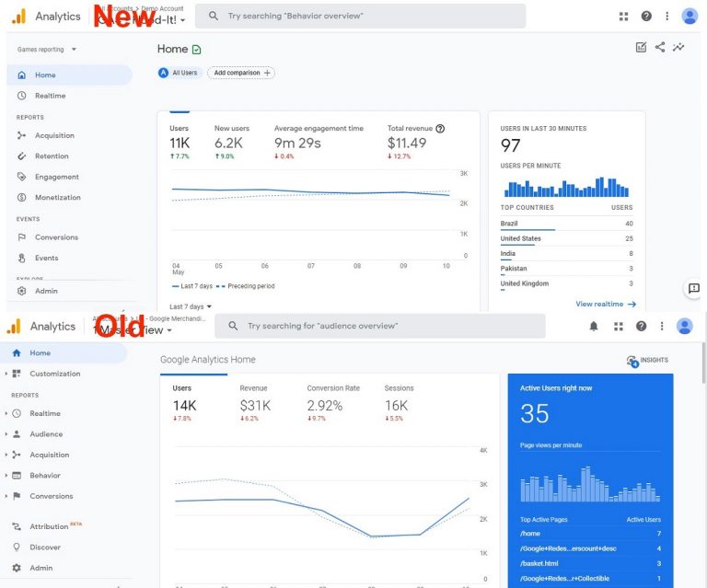The width and height of the screenshot is (707, 588).
Task: Click Brazil row in top countries
Action: tap(566, 224)
